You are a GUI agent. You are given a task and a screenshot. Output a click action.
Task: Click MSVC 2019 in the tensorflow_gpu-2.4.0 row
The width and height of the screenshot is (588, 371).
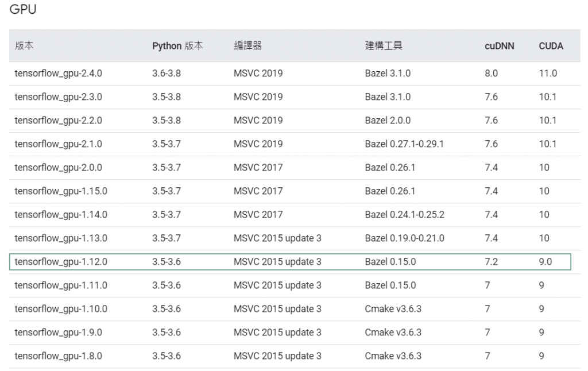258,74
